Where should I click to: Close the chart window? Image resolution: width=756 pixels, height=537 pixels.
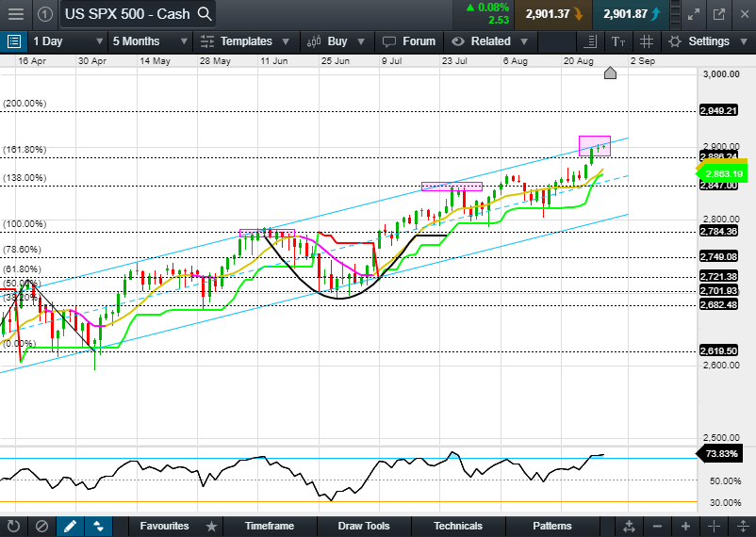click(x=745, y=14)
